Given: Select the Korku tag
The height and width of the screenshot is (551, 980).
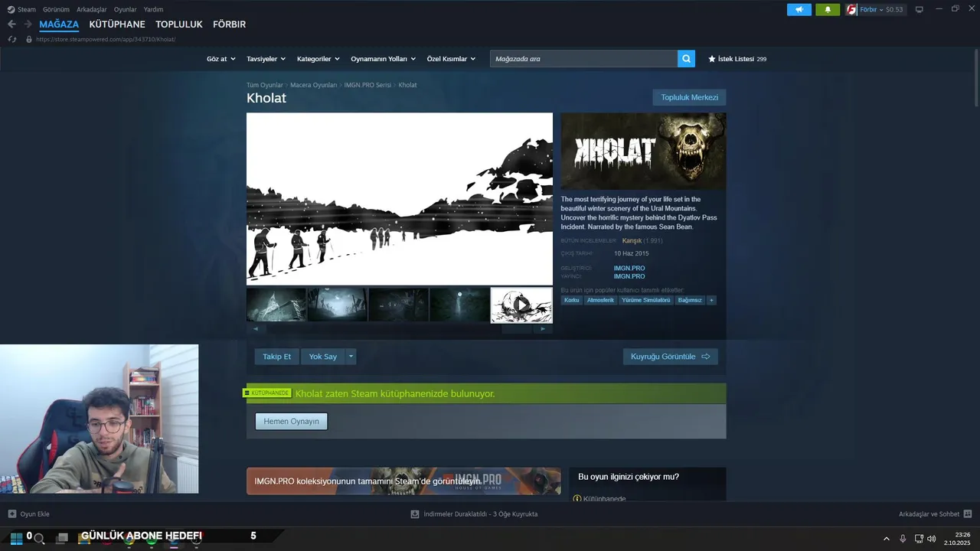Looking at the screenshot, I should [x=572, y=300].
